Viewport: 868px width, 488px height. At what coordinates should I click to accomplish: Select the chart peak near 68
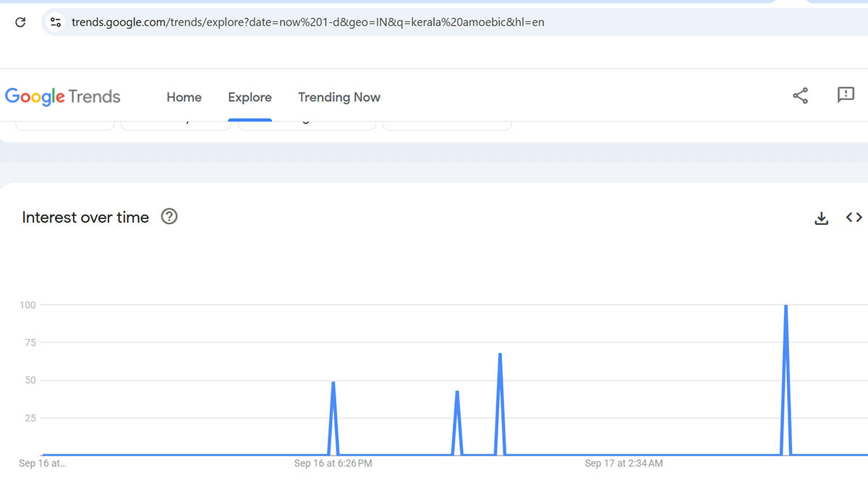click(x=500, y=354)
